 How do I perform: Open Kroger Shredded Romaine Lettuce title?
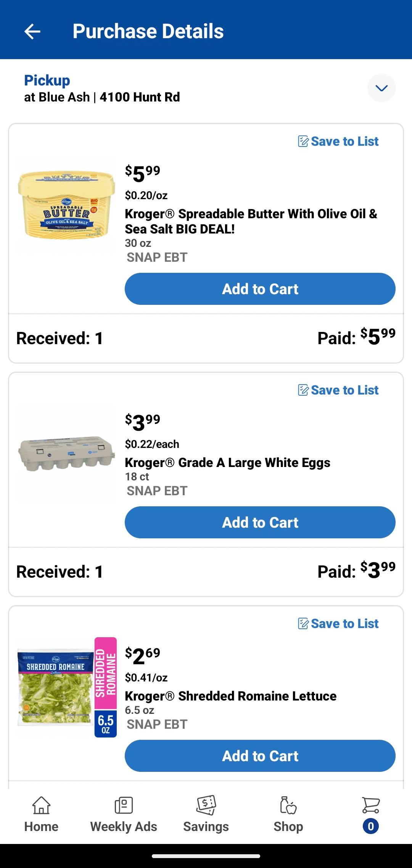pos(230,696)
